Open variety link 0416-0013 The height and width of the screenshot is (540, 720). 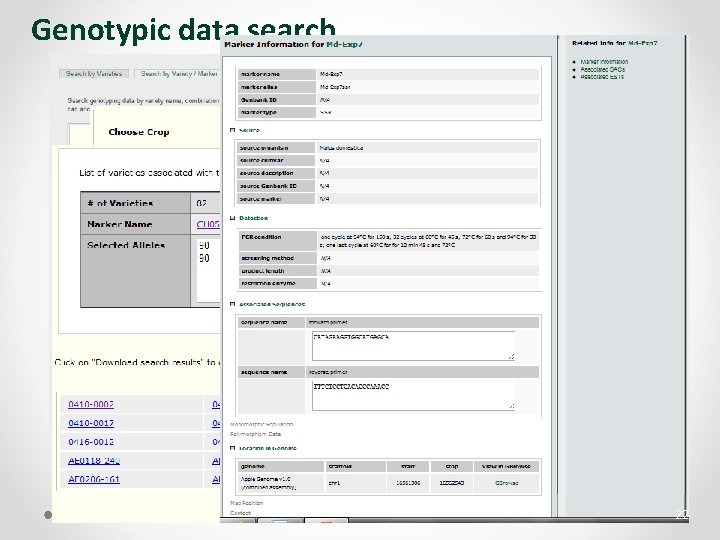[91, 441]
